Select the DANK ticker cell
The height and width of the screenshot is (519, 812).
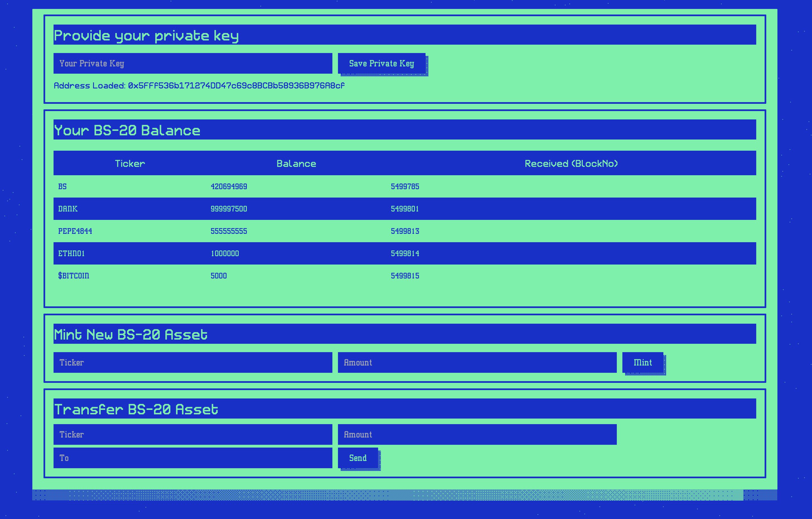click(68, 208)
